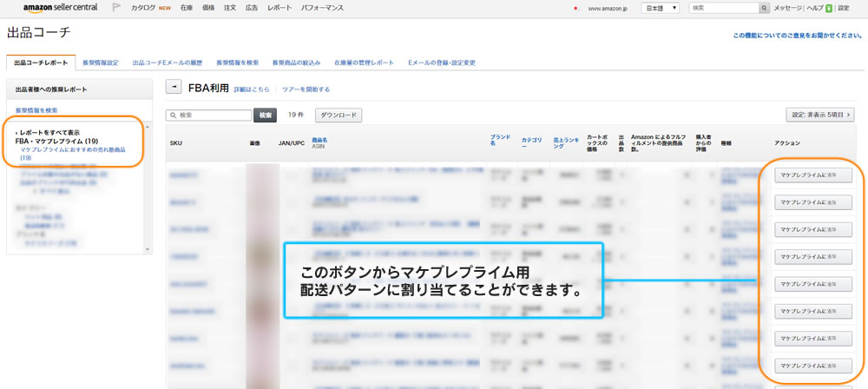
Task: Open the 広告 menu
Action: point(252,9)
